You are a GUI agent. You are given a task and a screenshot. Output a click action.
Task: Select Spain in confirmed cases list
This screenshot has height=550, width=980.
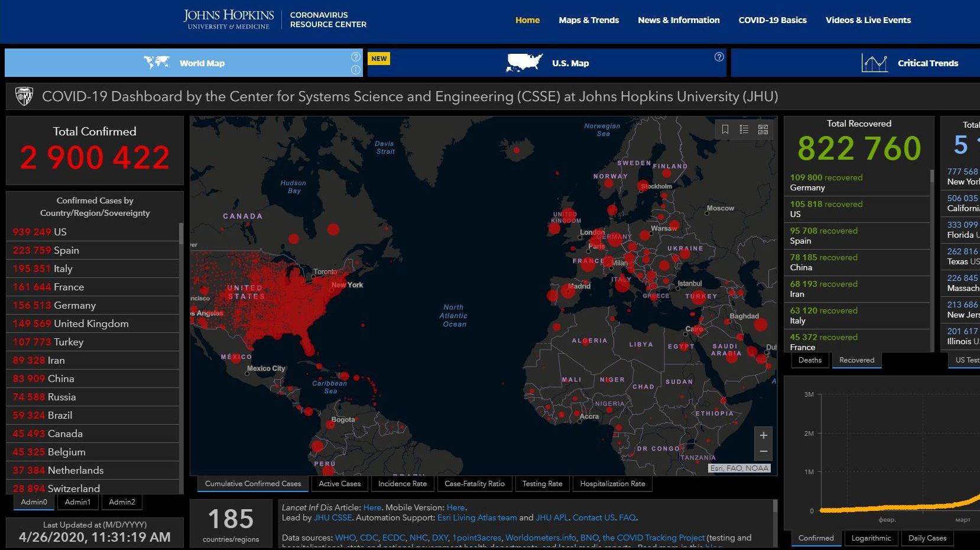pyautogui.click(x=92, y=250)
